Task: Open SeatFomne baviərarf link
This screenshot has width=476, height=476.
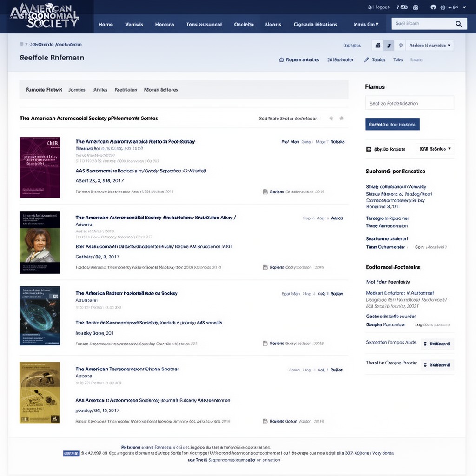Action: pos(387,239)
